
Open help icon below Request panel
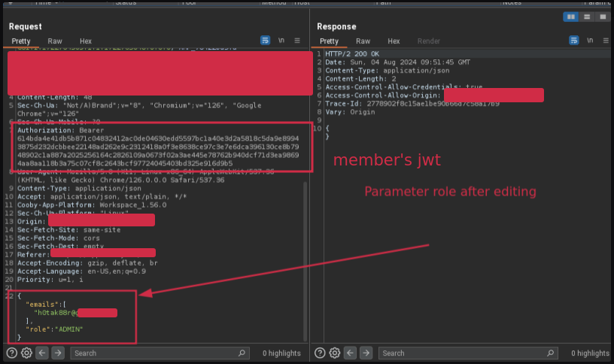pyautogui.click(x=13, y=353)
